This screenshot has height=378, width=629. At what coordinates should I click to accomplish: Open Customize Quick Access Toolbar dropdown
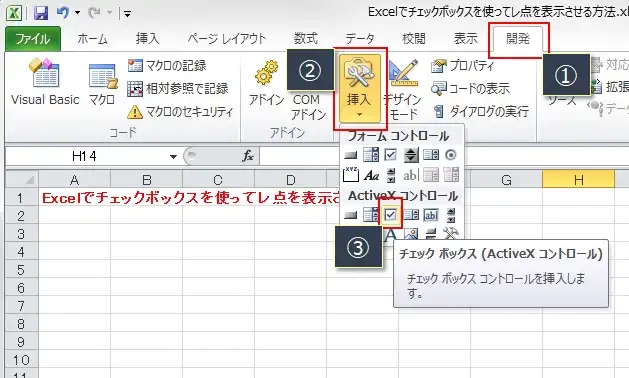click(128, 14)
